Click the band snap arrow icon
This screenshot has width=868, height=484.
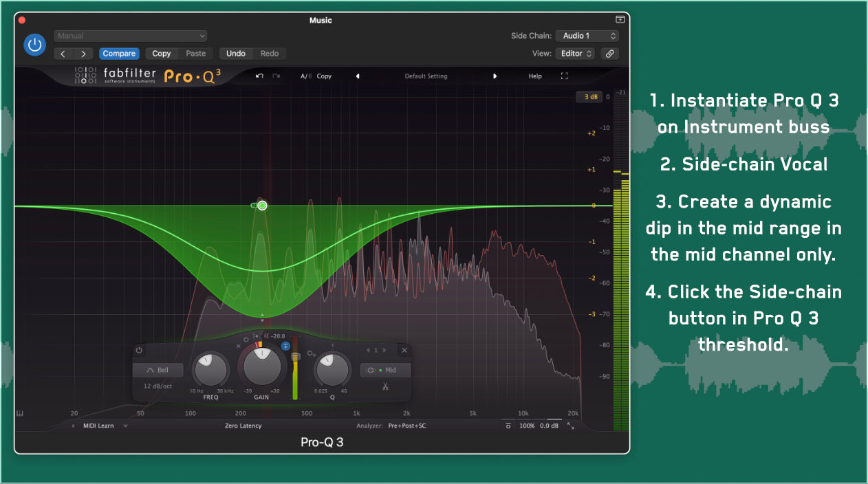pyautogui.click(x=257, y=336)
